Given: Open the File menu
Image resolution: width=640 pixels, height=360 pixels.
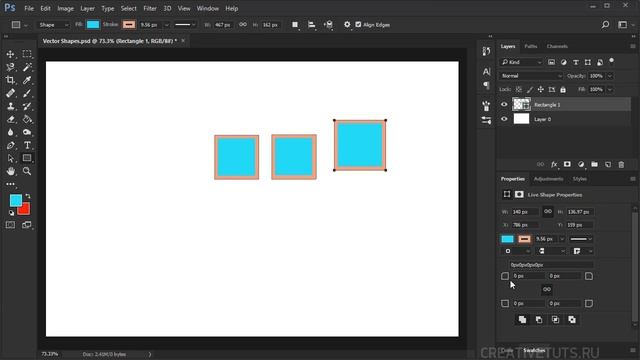Looking at the screenshot, I should [x=29, y=8].
